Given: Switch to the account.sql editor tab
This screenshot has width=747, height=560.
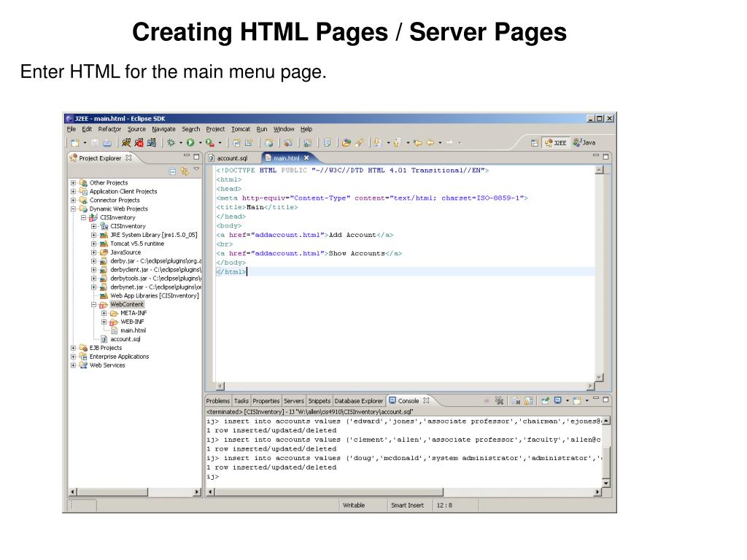Looking at the screenshot, I should point(233,158).
